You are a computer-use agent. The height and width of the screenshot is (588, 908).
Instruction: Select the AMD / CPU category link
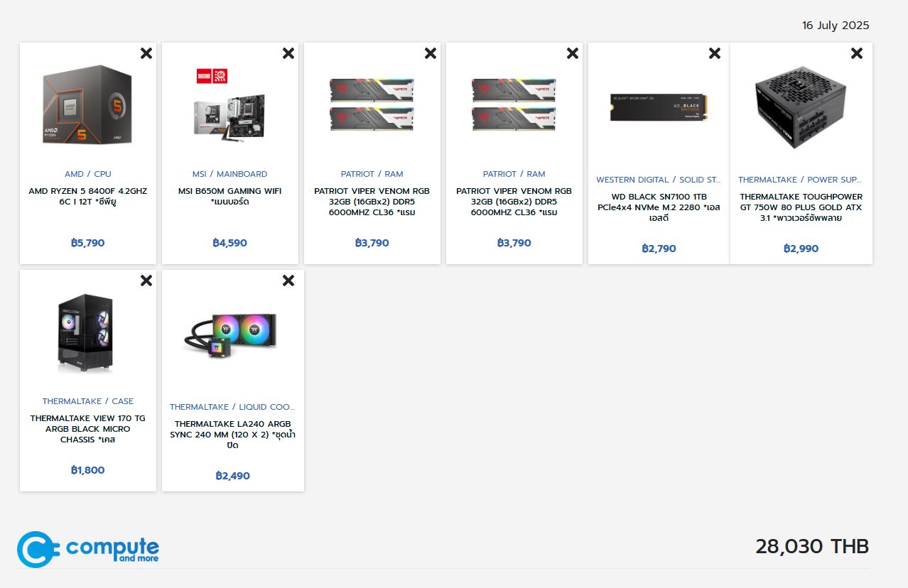tap(88, 174)
